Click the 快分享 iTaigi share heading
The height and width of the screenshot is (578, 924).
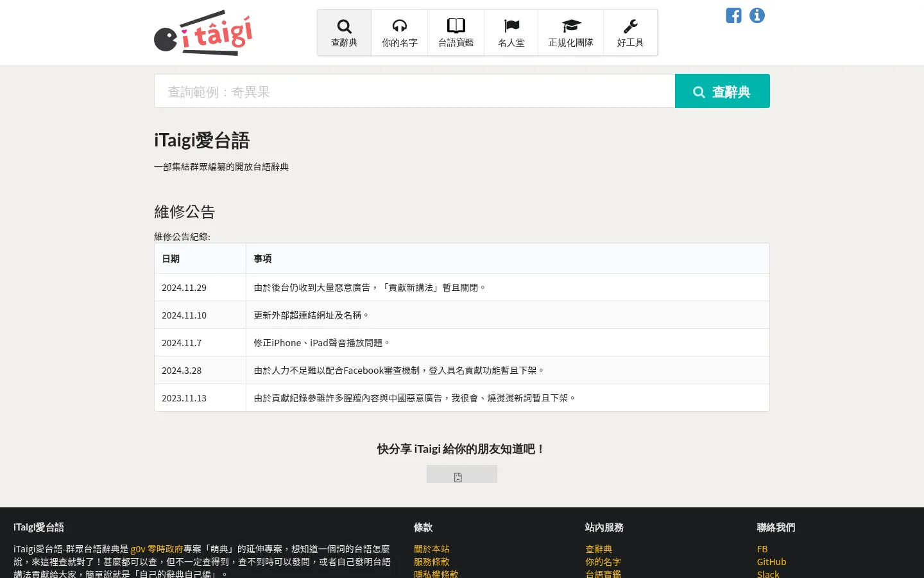point(461,449)
